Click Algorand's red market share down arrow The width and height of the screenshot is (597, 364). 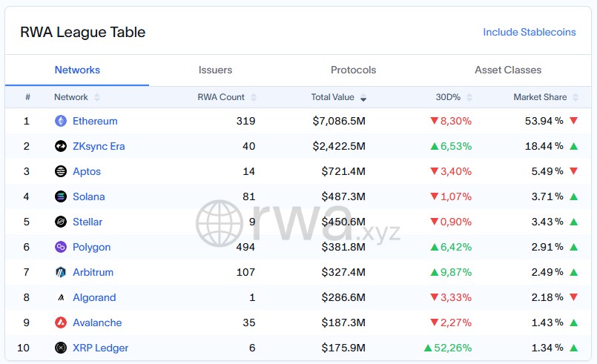[x=574, y=297]
